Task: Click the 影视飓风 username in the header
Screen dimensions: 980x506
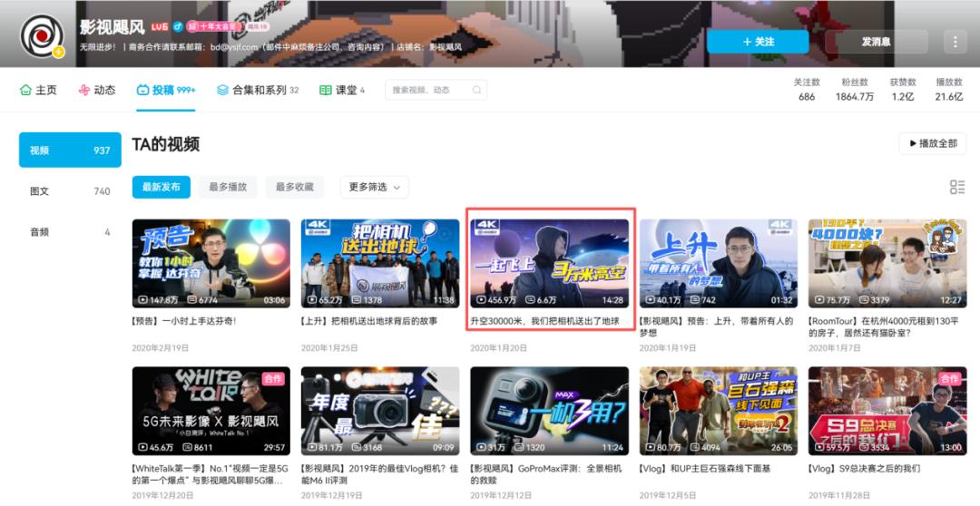Action: (x=113, y=27)
